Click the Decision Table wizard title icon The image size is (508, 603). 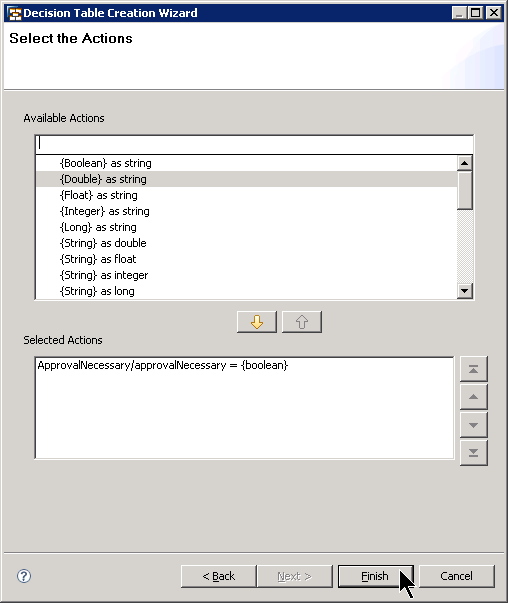(14, 13)
